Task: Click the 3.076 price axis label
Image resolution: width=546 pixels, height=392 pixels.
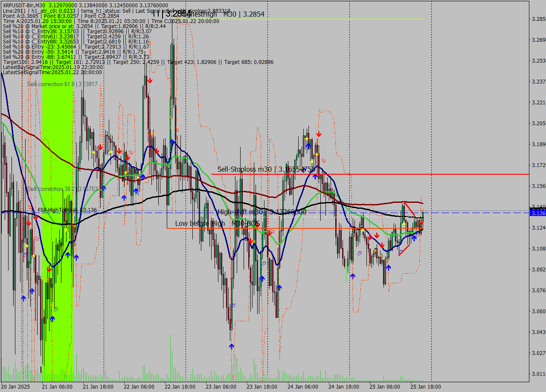Action: pos(538,290)
